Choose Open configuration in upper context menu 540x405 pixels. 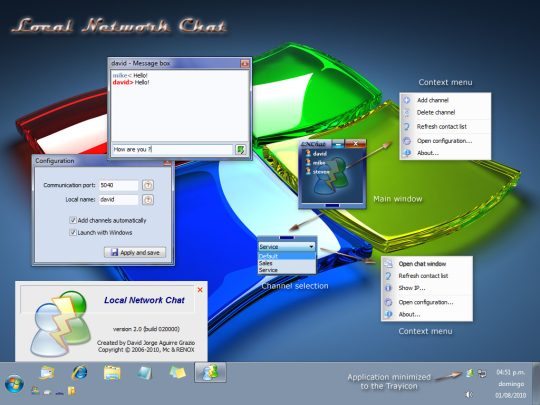(445, 141)
